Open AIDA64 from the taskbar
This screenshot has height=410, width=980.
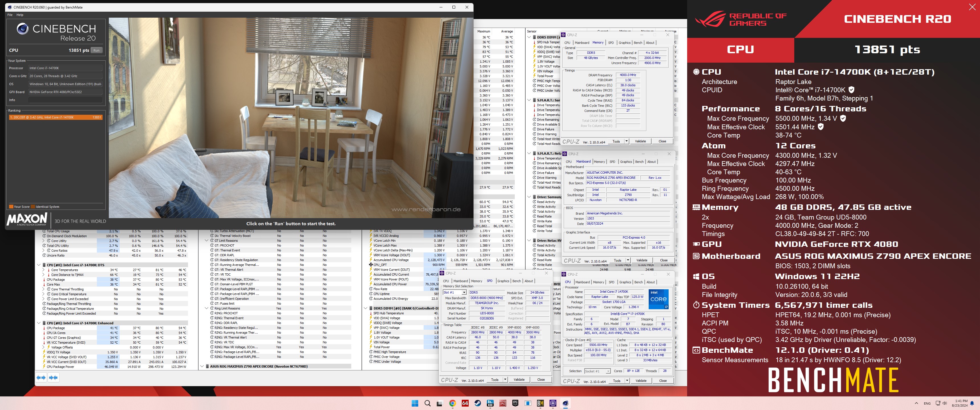pos(465,403)
